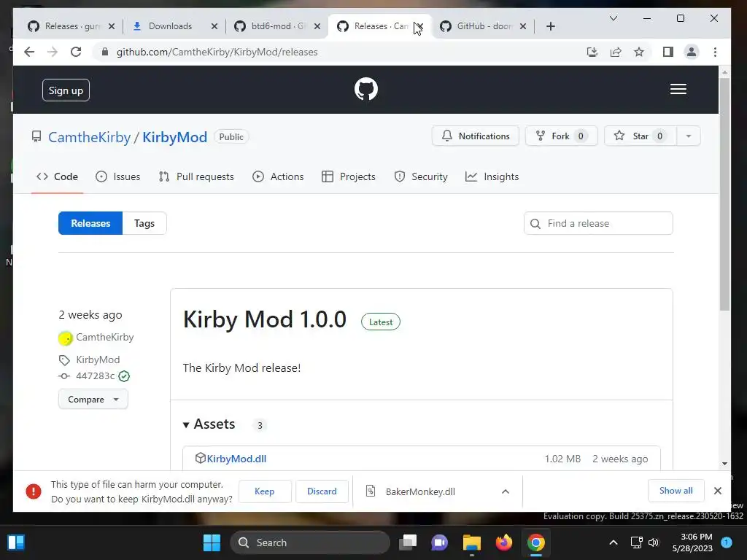Image resolution: width=747 pixels, height=560 pixels.
Task: Switch to the Downloads browser tab
Action: (170, 26)
